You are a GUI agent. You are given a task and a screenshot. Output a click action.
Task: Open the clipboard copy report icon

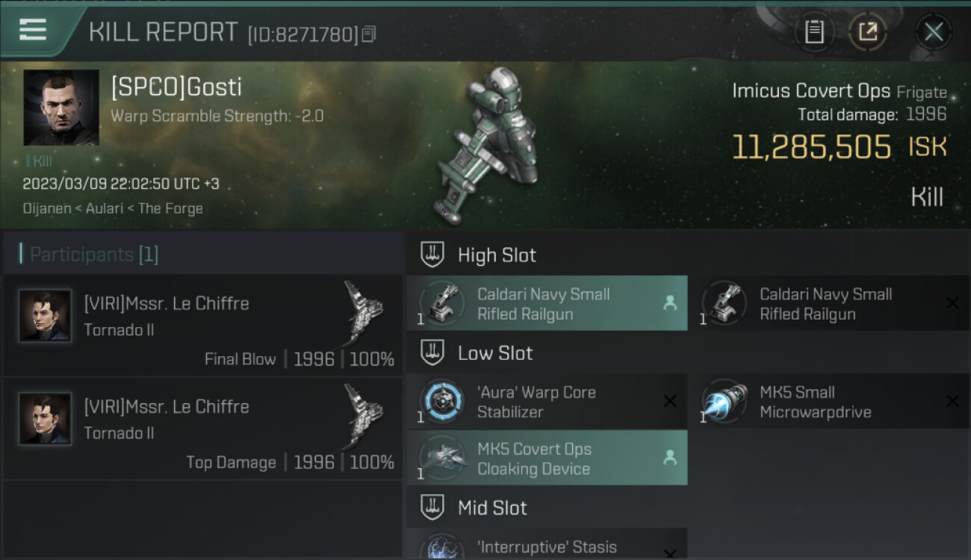pos(814,32)
